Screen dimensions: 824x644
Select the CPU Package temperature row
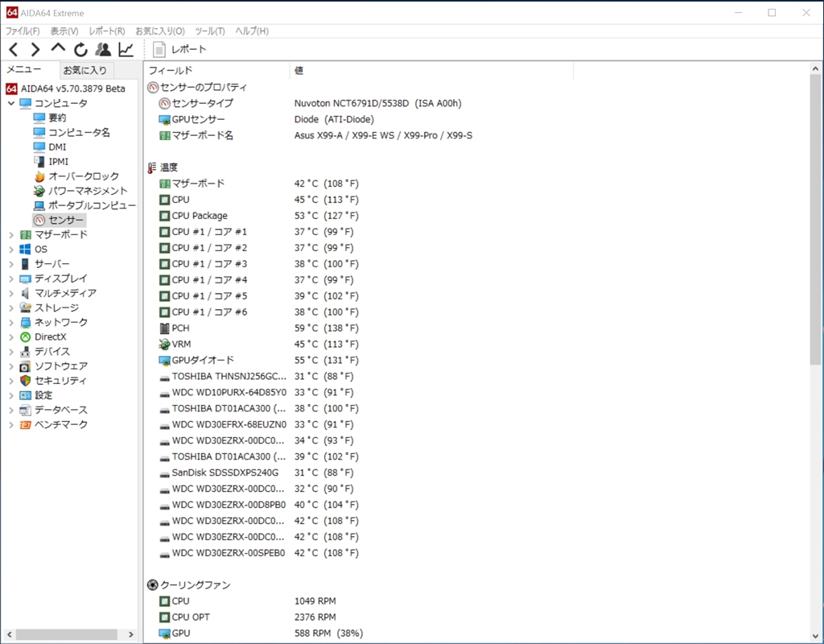pyautogui.click(x=258, y=216)
